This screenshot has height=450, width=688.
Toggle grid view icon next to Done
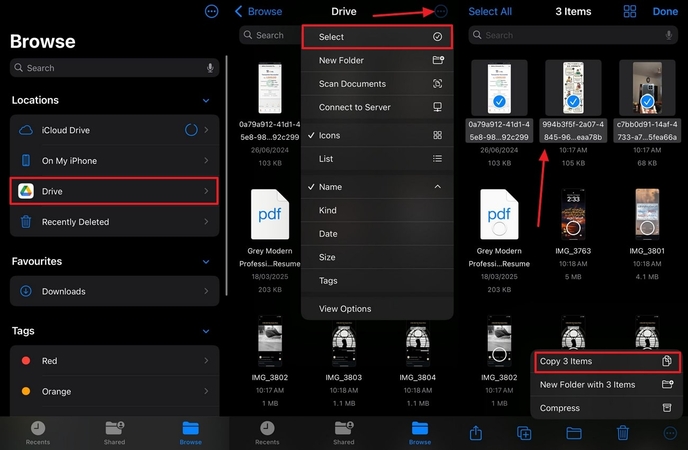630,11
